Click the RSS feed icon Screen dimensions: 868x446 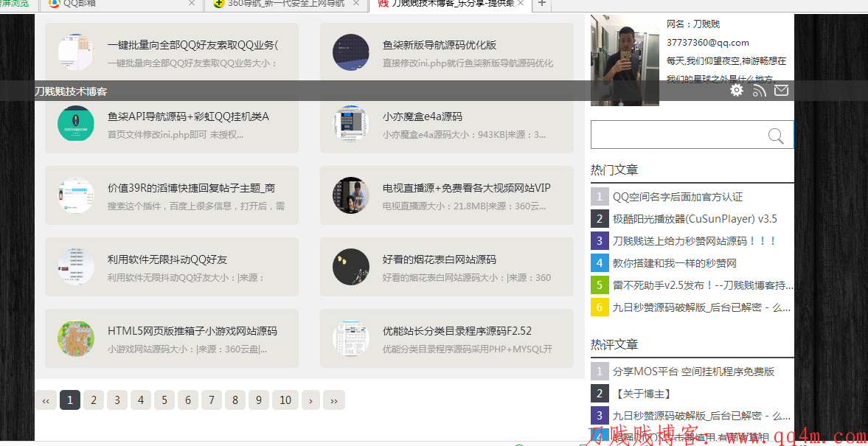(x=759, y=91)
